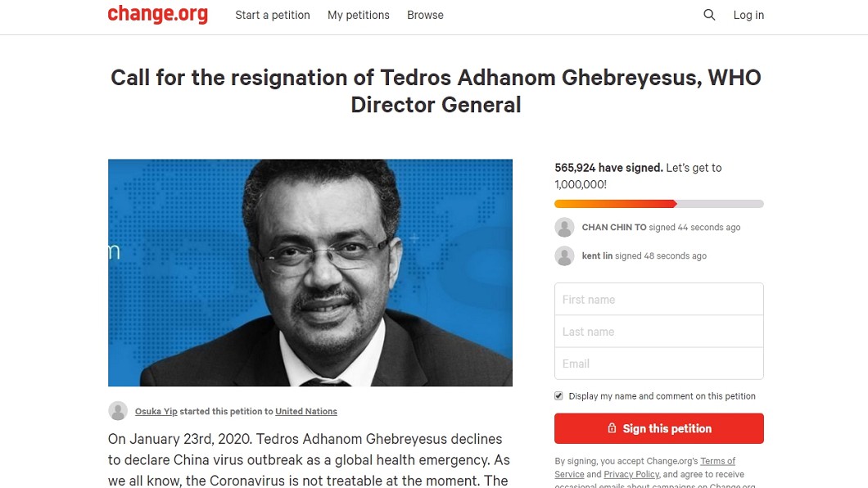Click CHAN CHIN TO's signer avatar

(565, 228)
